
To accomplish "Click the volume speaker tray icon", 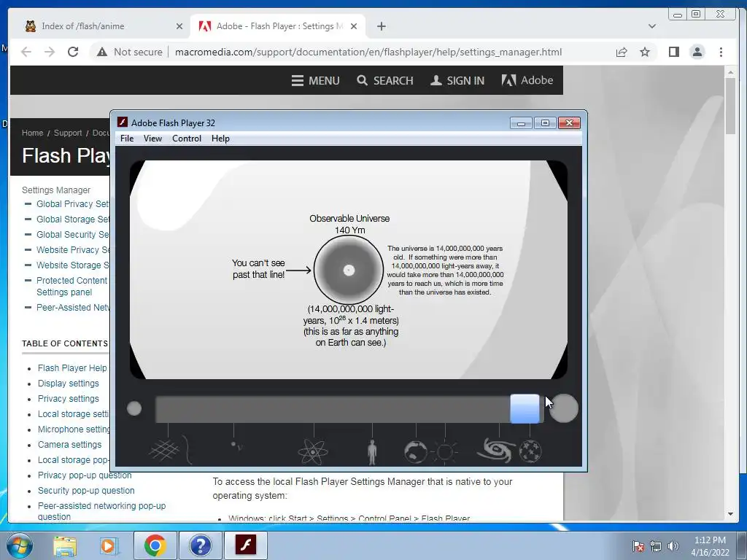I will [x=673, y=545].
